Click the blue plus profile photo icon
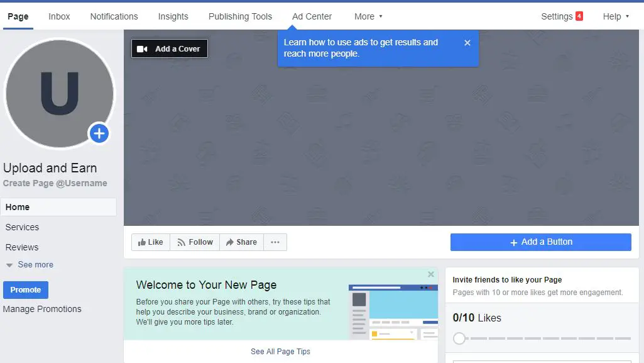This screenshot has height=363, width=644. pos(99,133)
